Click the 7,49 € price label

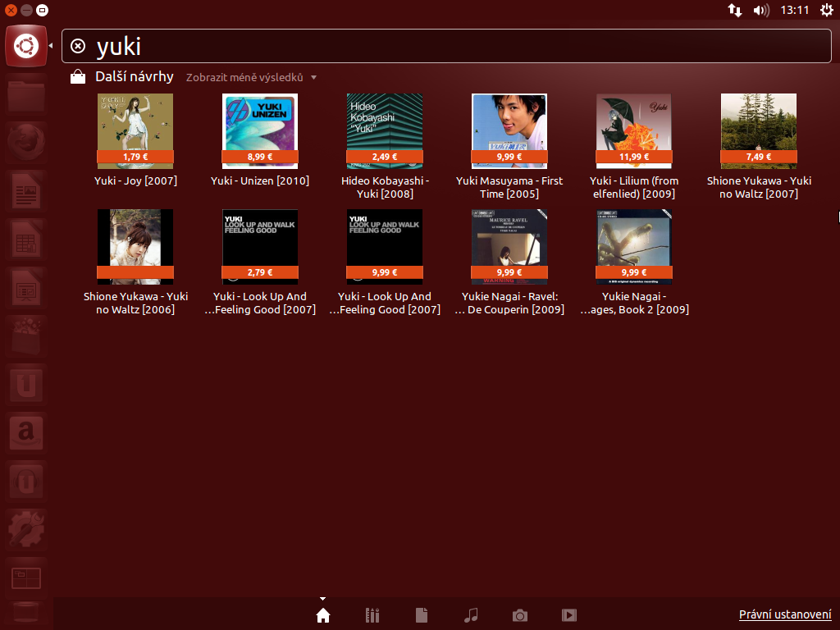[759, 157]
